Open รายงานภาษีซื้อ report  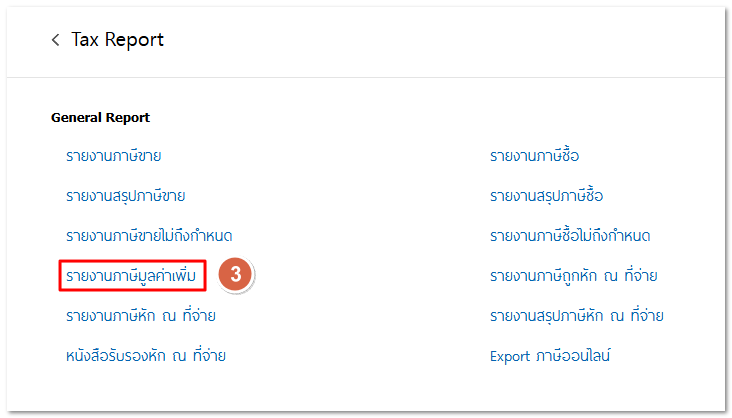click(x=534, y=155)
